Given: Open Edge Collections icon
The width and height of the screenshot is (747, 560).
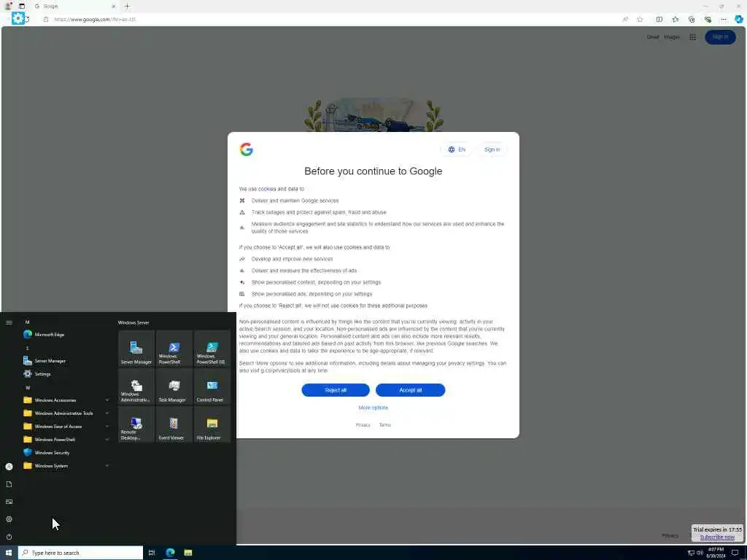Looking at the screenshot, I should pos(692,20).
